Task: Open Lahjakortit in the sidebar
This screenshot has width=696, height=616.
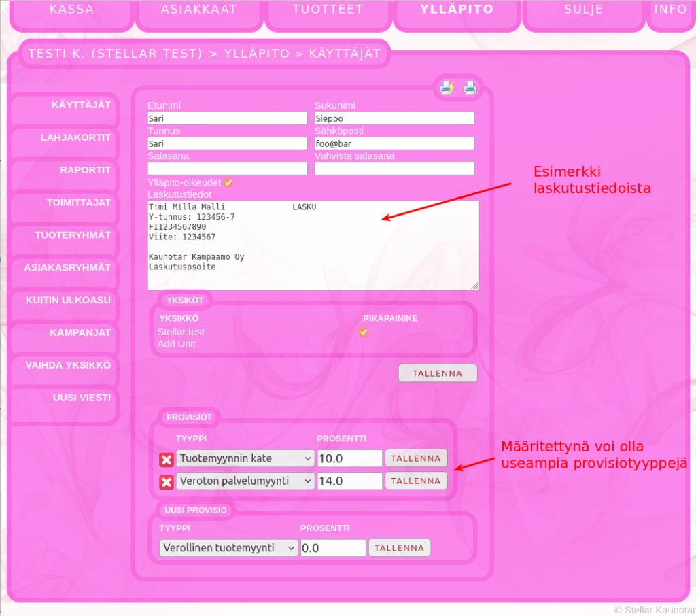Action: click(x=75, y=137)
